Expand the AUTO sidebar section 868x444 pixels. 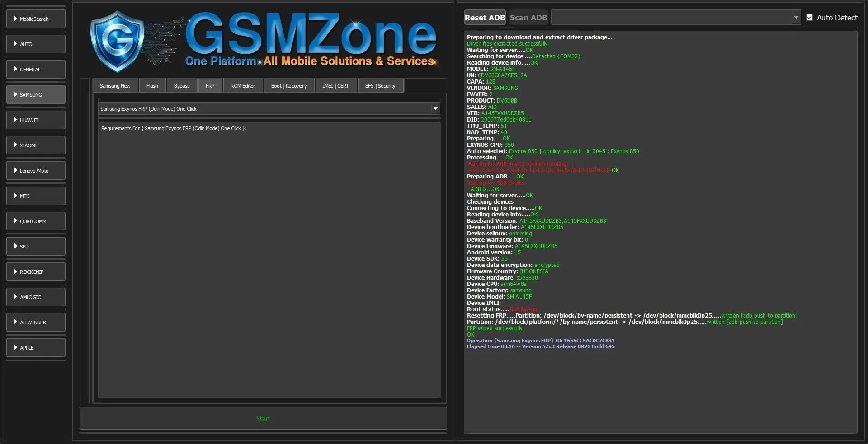coord(36,44)
